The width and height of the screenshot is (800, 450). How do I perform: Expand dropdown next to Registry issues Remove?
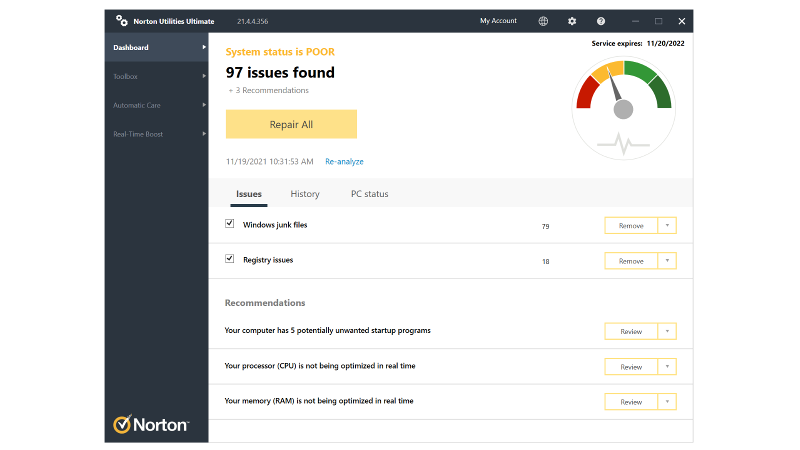[x=667, y=261]
